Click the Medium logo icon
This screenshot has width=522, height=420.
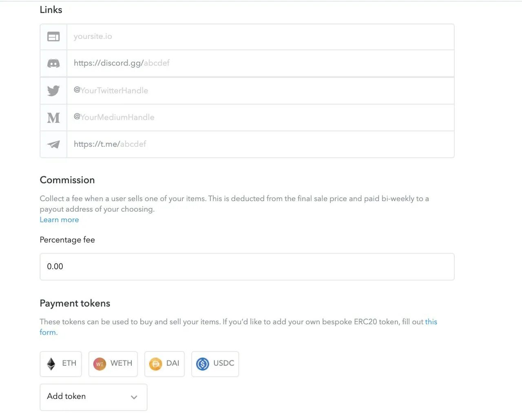[x=53, y=118]
